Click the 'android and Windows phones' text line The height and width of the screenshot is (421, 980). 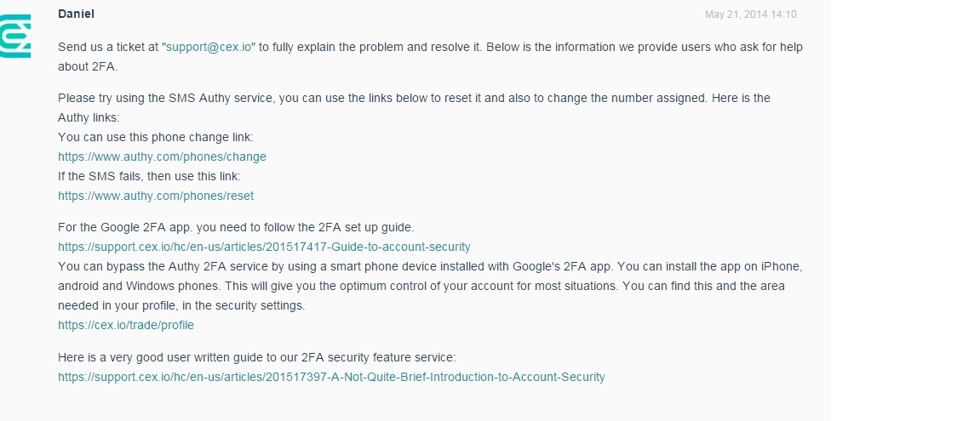click(x=255, y=286)
